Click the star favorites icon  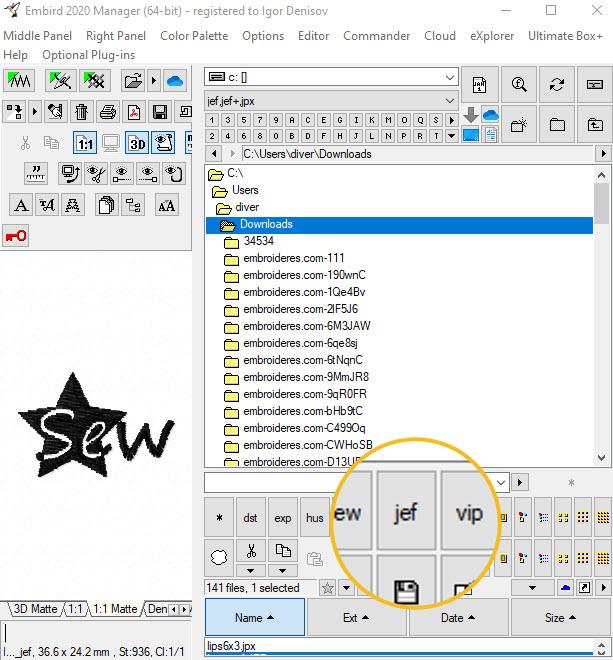[x=328, y=588]
